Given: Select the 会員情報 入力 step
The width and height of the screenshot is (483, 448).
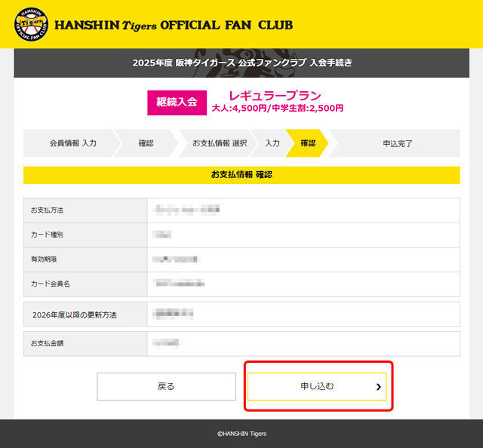Looking at the screenshot, I should pyautogui.click(x=72, y=143).
